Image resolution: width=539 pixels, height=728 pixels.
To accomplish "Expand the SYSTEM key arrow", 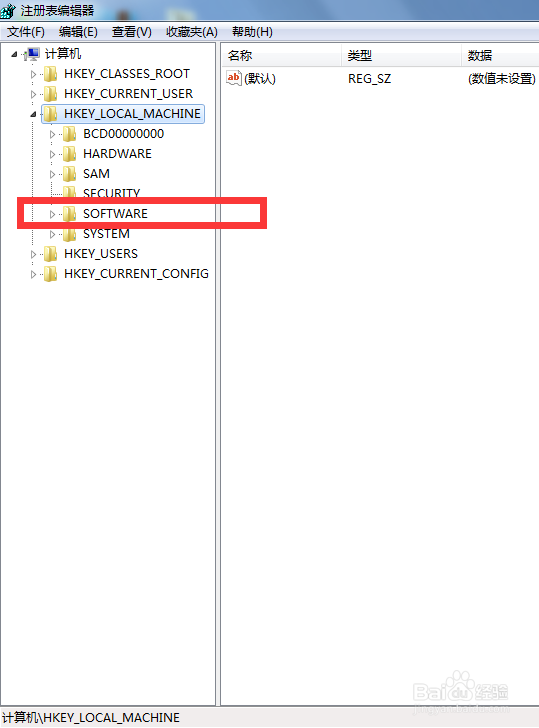I will click(x=52, y=234).
